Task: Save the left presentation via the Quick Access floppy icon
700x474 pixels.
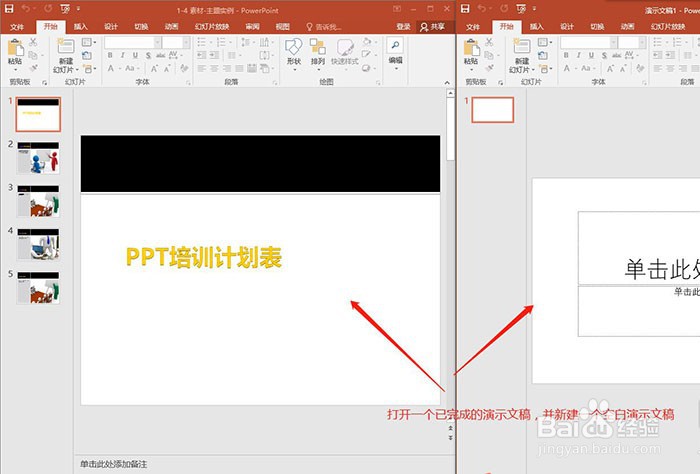Action: [9, 8]
